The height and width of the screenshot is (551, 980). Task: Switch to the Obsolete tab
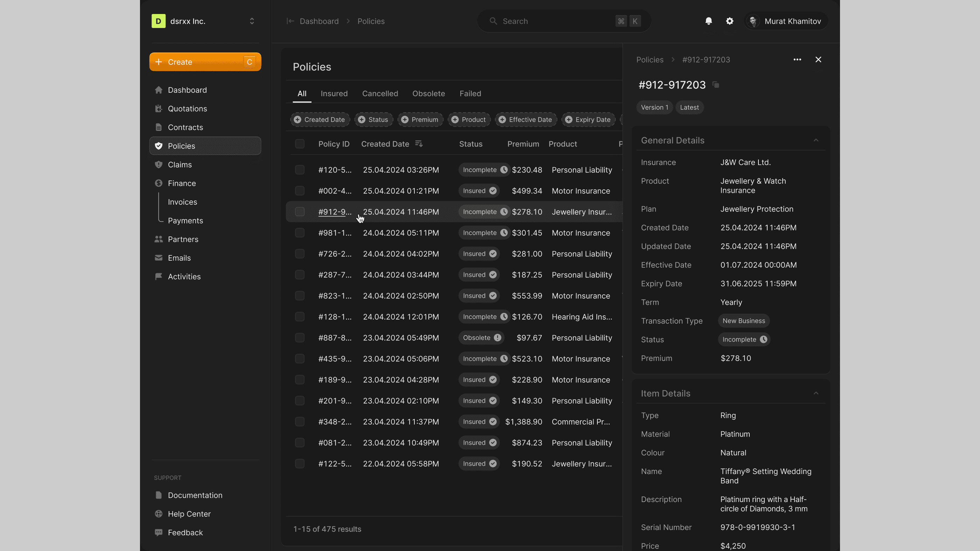(428, 93)
